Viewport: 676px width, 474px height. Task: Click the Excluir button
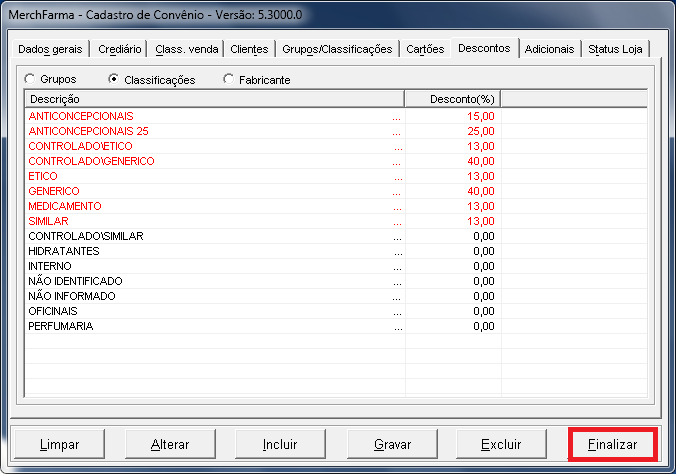(x=500, y=443)
